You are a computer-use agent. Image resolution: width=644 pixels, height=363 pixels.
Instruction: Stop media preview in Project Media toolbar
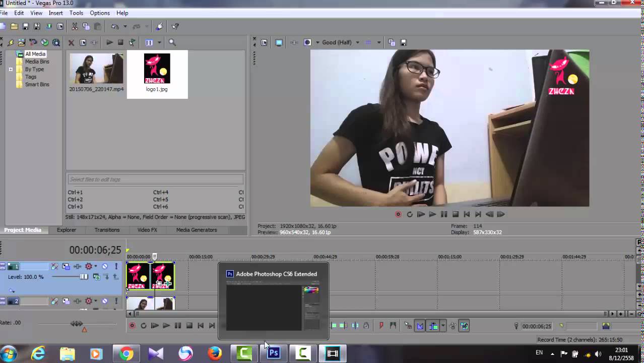[x=121, y=43]
